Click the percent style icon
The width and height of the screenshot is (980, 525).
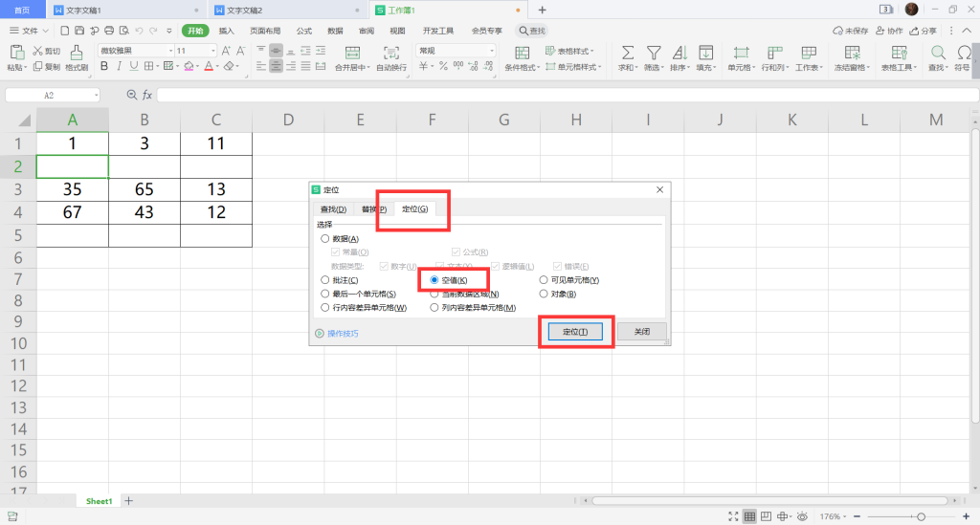(x=443, y=66)
